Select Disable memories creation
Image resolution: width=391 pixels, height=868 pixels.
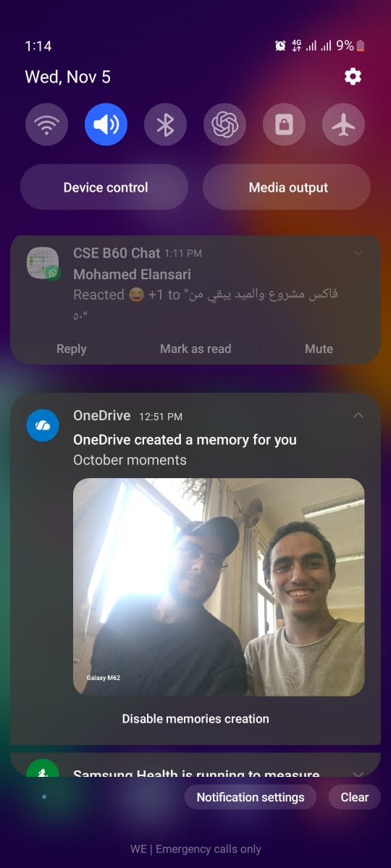195,719
